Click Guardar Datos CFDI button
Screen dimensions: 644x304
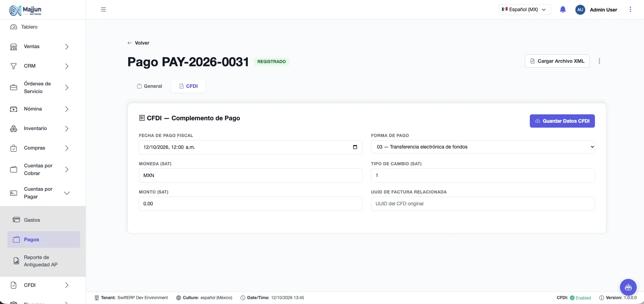click(x=562, y=121)
